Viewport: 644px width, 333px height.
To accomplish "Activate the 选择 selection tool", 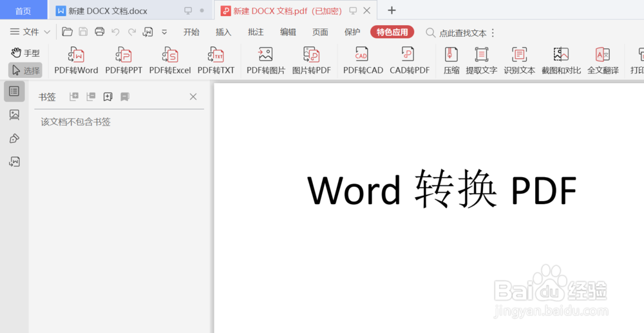I will click(26, 70).
